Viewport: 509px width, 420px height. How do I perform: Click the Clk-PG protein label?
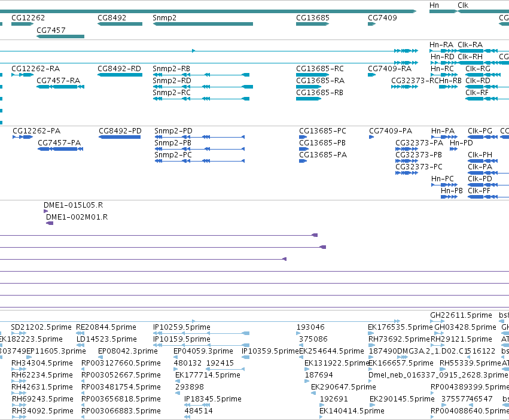tap(480, 131)
